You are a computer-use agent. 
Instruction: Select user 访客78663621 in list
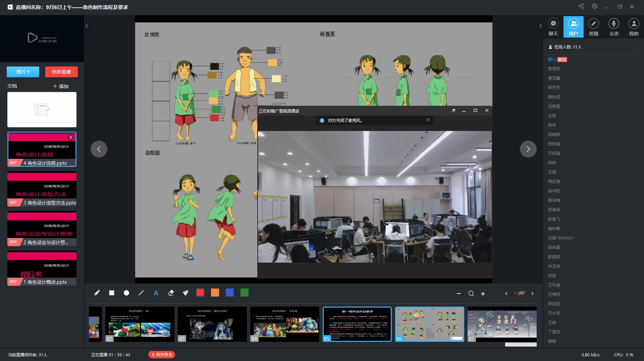(x=561, y=238)
